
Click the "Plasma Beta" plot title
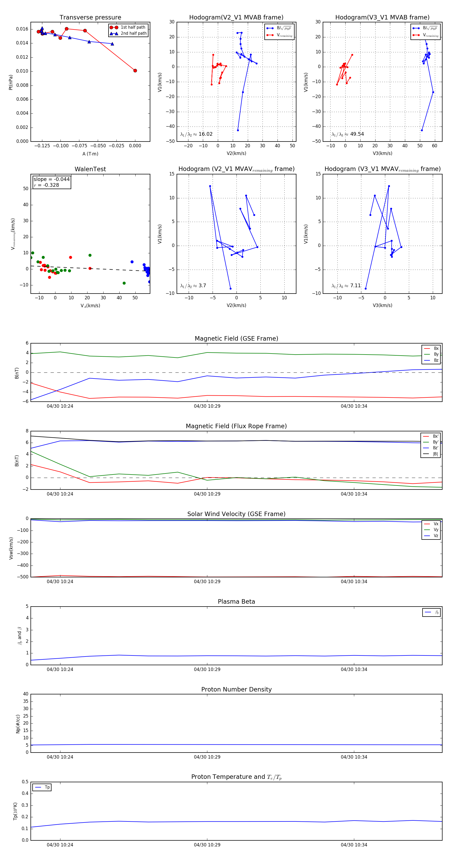pos(236,602)
